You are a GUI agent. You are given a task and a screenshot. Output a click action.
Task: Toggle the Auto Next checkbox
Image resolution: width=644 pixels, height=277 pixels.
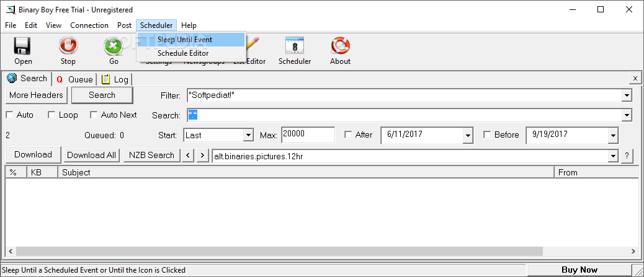click(x=94, y=115)
